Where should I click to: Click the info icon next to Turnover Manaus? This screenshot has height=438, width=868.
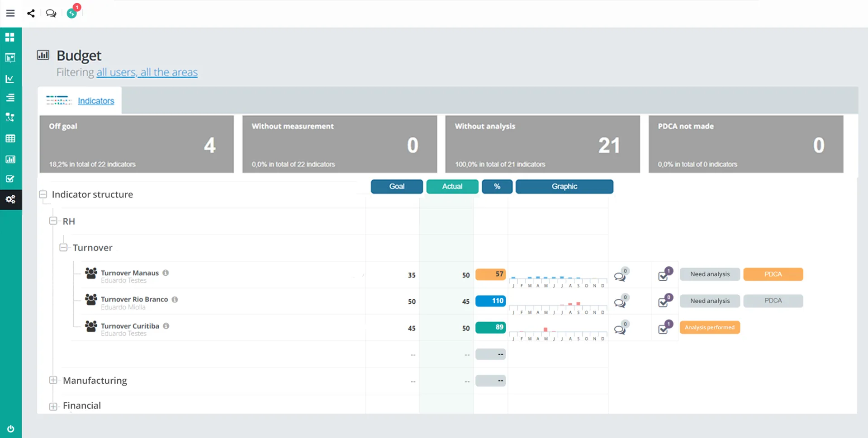click(x=166, y=273)
